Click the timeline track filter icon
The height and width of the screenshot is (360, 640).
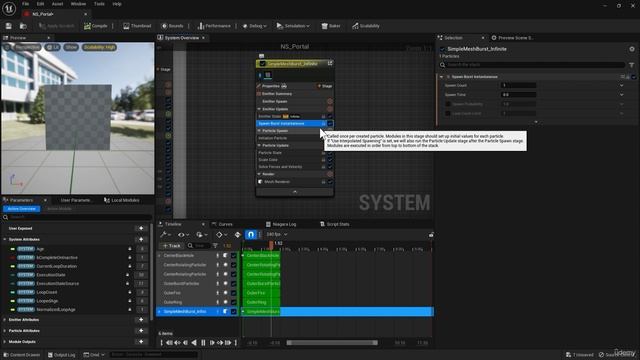pyautogui.click(x=215, y=246)
